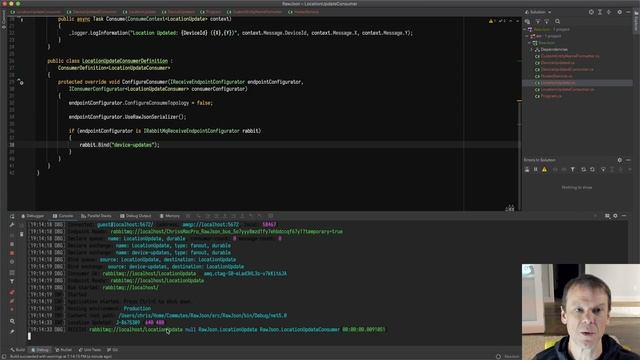Click the expand/collapse all icon in Solution panel
This screenshot has height=360, width=640.
[x=600, y=12]
